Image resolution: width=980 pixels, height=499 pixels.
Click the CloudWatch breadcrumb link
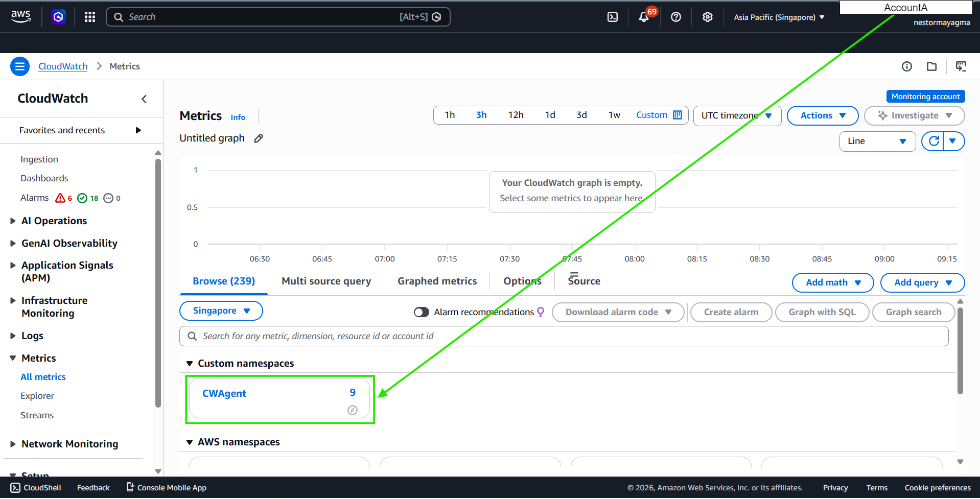(63, 66)
